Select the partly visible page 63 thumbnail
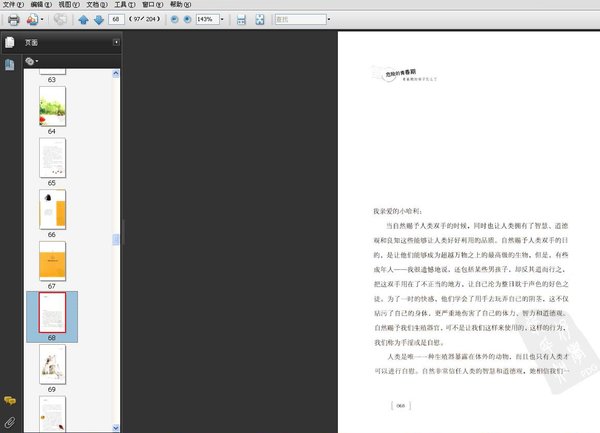This screenshot has height=433, width=600. point(52,72)
